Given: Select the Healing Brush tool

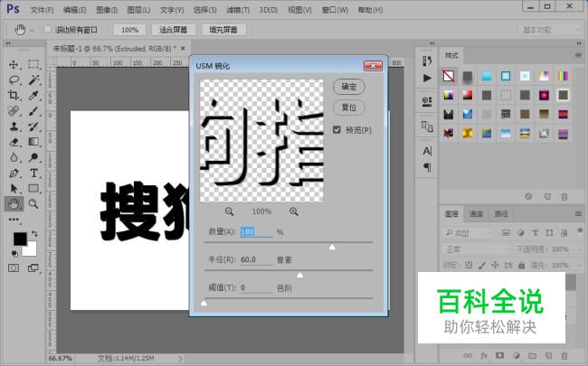Looking at the screenshot, I should click(14, 111).
